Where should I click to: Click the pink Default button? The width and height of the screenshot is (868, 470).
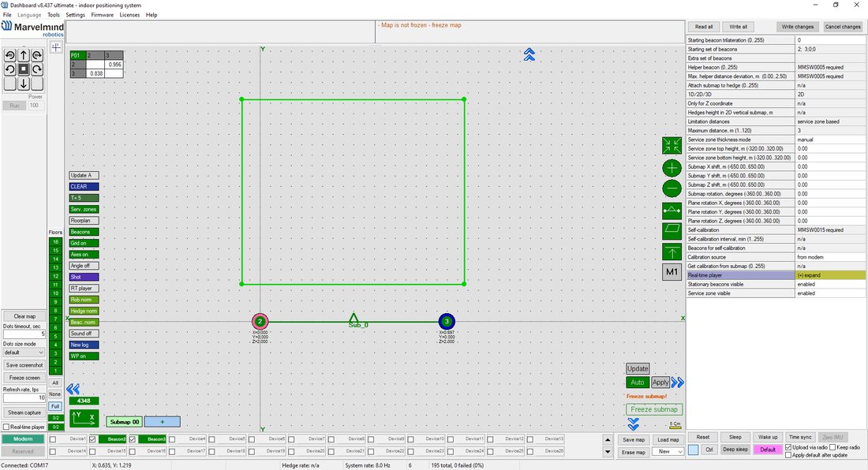pos(768,449)
